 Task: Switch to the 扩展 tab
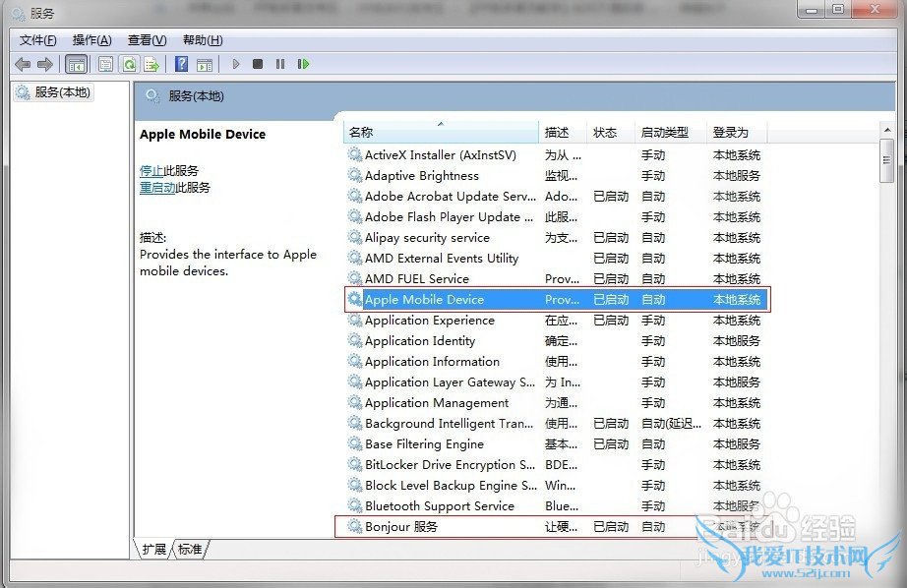[x=153, y=549]
